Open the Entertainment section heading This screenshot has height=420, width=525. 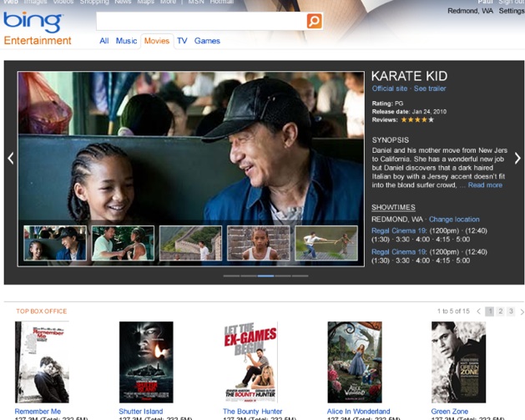(x=38, y=41)
